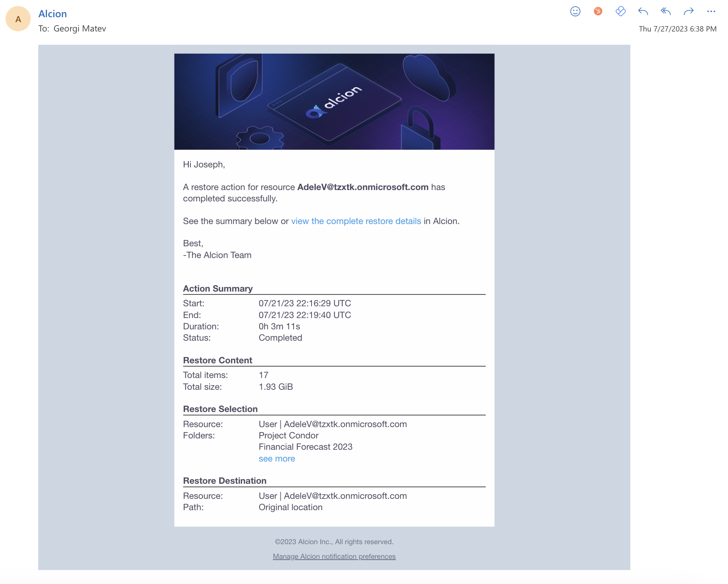Image resolution: width=728 pixels, height=584 pixels.
Task: Open the more actions ellipsis menu
Action: (x=711, y=11)
